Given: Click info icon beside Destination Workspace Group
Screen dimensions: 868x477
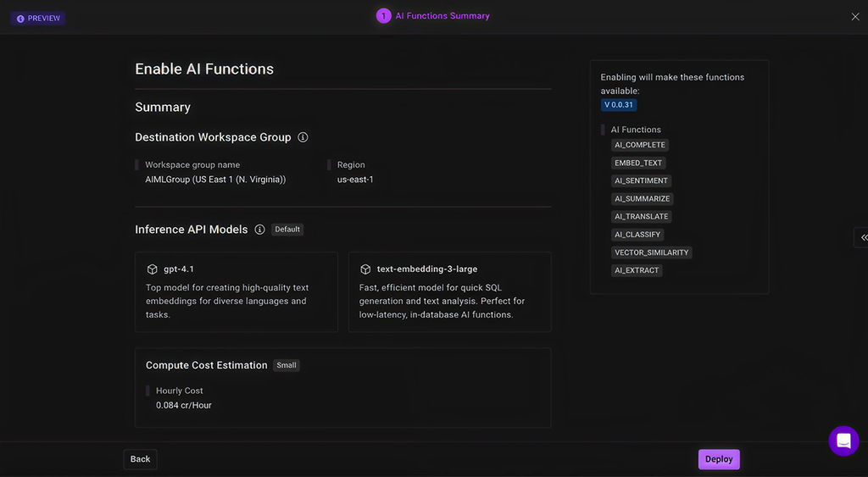Looking at the screenshot, I should (x=303, y=137).
